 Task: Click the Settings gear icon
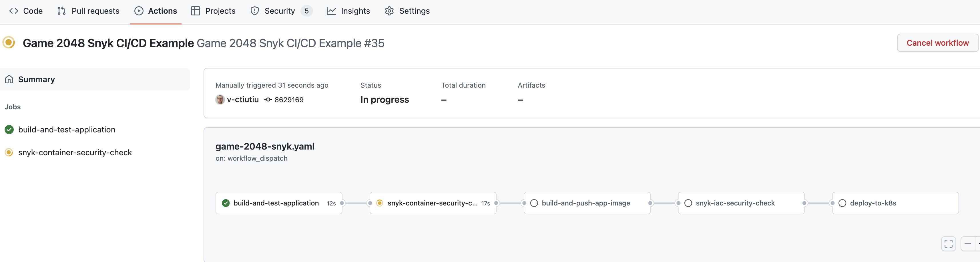pyautogui.click(x=389, y=11)
